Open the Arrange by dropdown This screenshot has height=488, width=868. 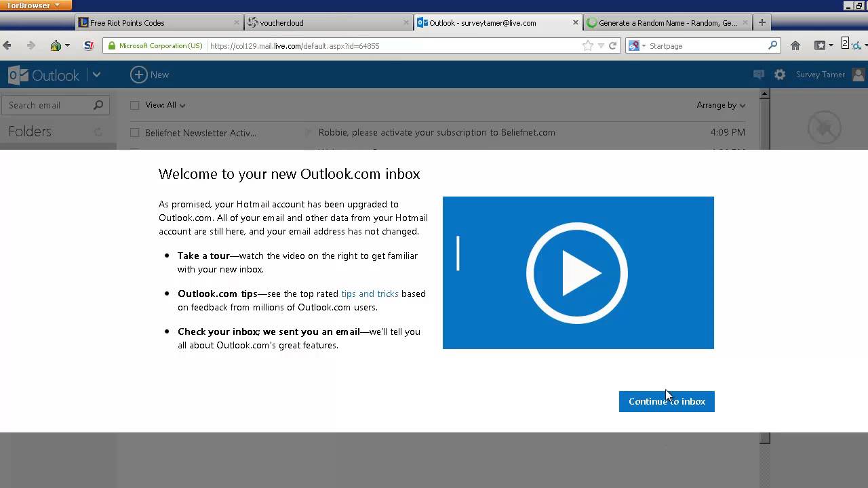[721, 105]
